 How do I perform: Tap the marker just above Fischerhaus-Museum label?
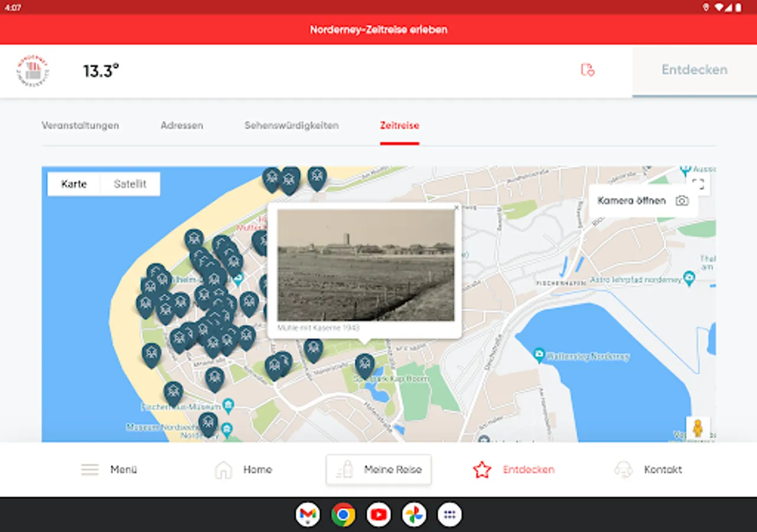tap(173, 394)
